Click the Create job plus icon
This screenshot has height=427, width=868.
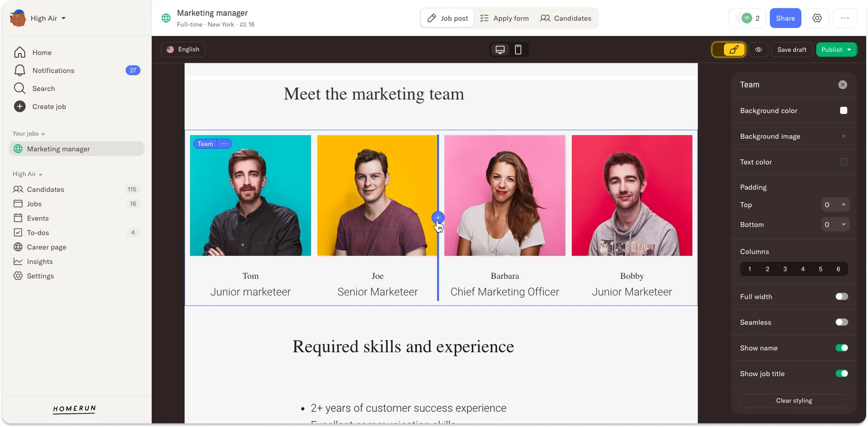19,106
